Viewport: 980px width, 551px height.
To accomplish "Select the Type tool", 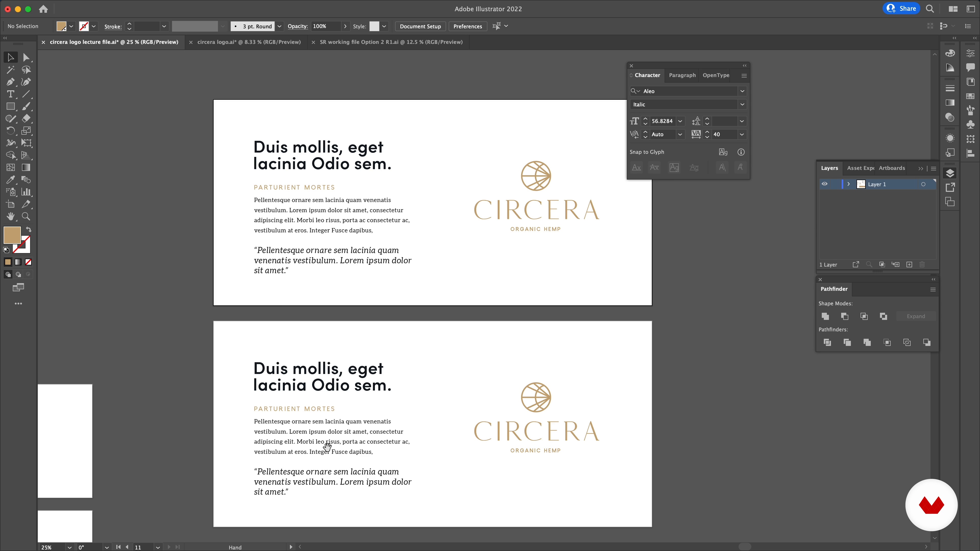I will coord(10,94).
